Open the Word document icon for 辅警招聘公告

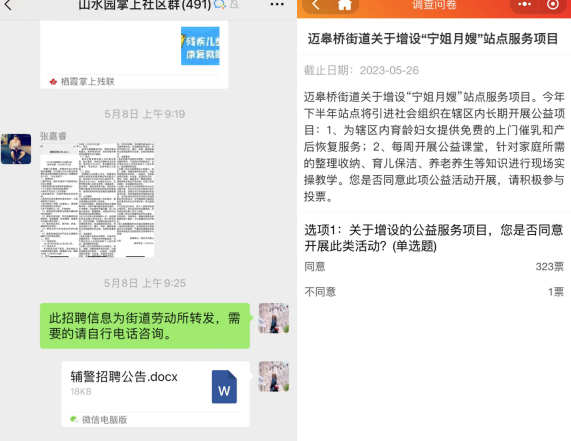pos(224,387)
